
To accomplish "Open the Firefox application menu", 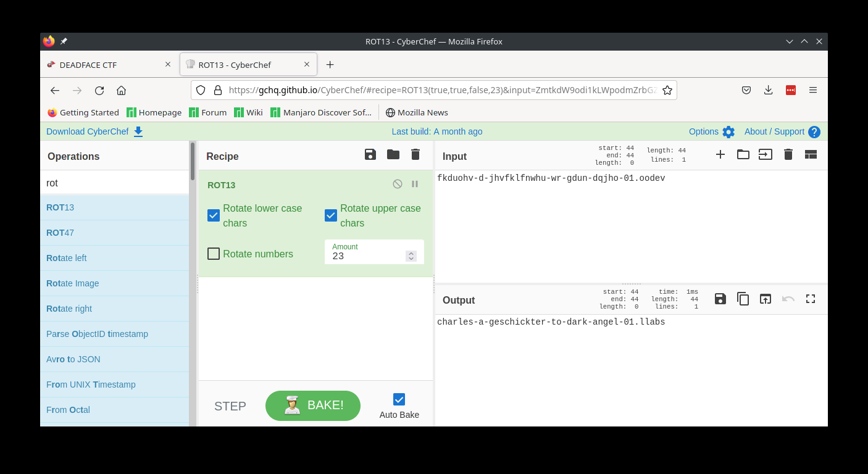I will point(813,90).
